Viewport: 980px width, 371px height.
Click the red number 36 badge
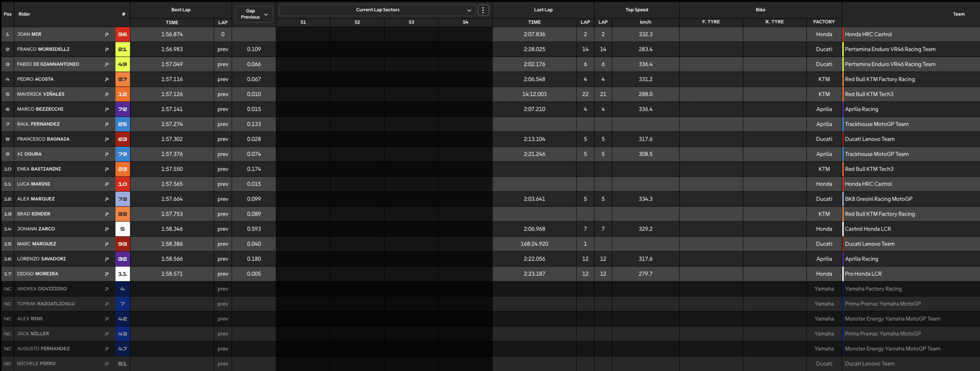(x=122, y=34)
